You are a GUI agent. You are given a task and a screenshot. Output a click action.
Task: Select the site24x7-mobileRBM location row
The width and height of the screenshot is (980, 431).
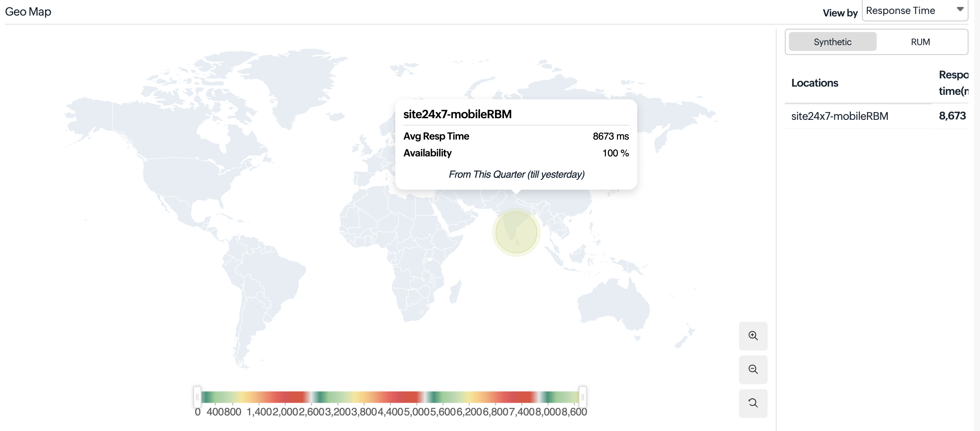(839, 116)
